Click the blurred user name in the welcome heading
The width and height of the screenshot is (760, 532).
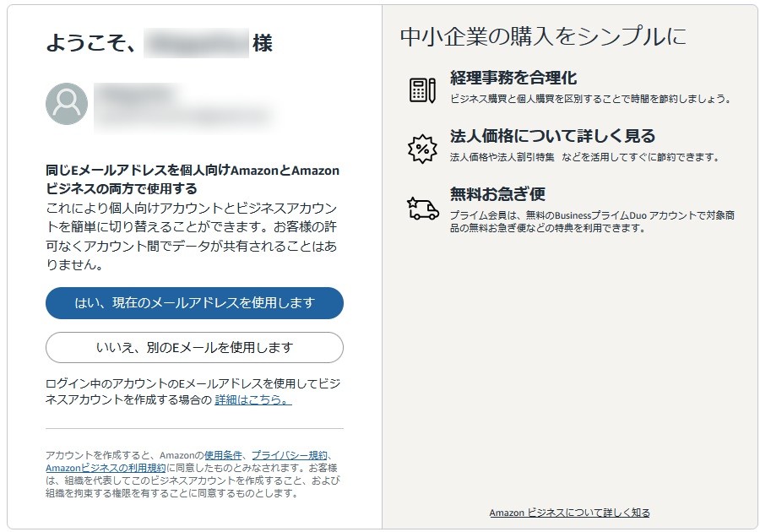tap(196, 43)
